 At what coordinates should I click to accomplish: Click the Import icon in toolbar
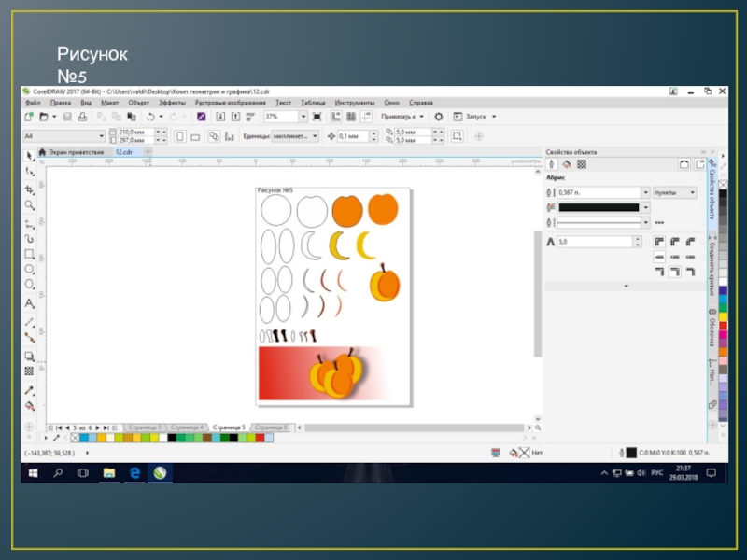click(220, 117)
